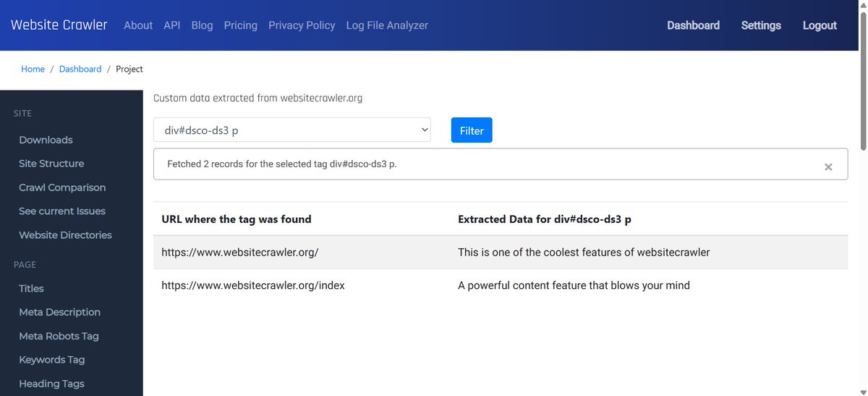Click the Website Crawler logo text
Viewport: 868px width, 396px height.
click(59, 25)
